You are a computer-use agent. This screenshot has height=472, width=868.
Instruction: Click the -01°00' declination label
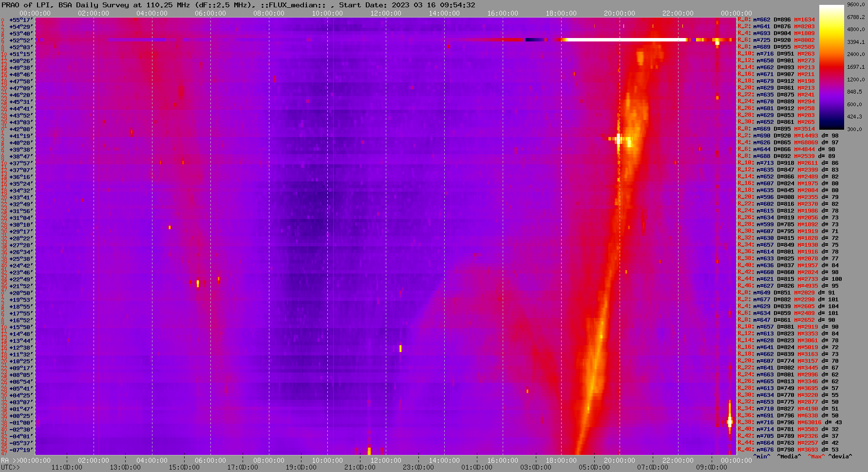(x=21, y=422)
